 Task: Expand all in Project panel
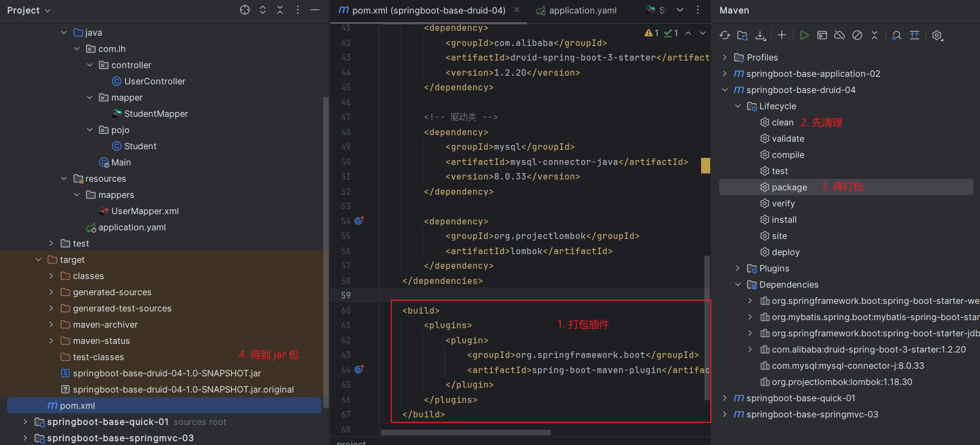[x=263, y=10]
